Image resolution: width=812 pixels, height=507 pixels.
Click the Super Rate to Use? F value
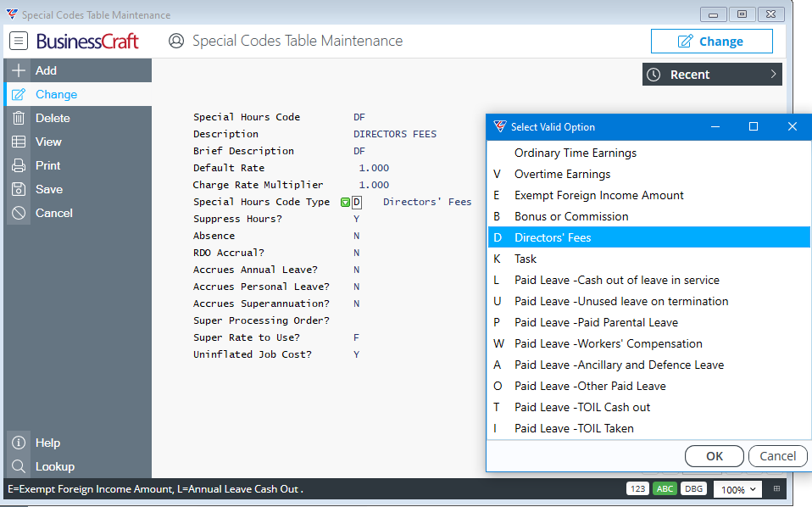pos(356,337)
